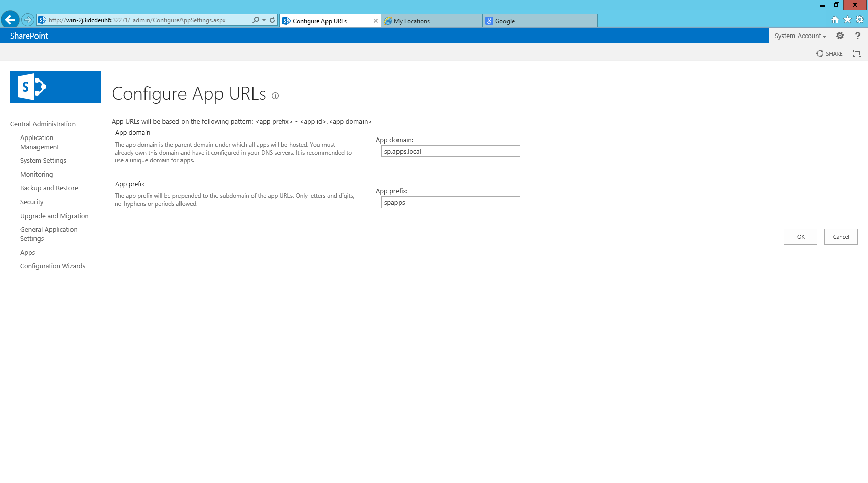The width and height of the screenshot is (868, 483).
Task: Open the SharePoint Settings gear menu
Action: tap(840, 36)
